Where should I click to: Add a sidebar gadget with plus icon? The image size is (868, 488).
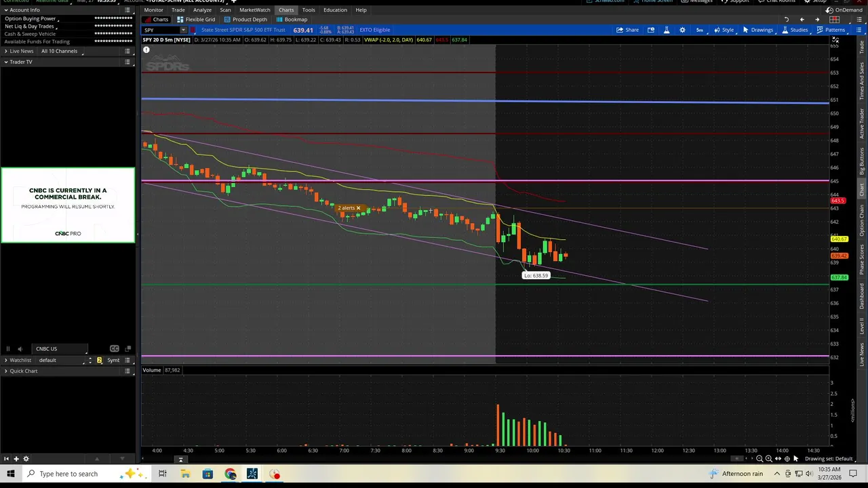point(16,459)
